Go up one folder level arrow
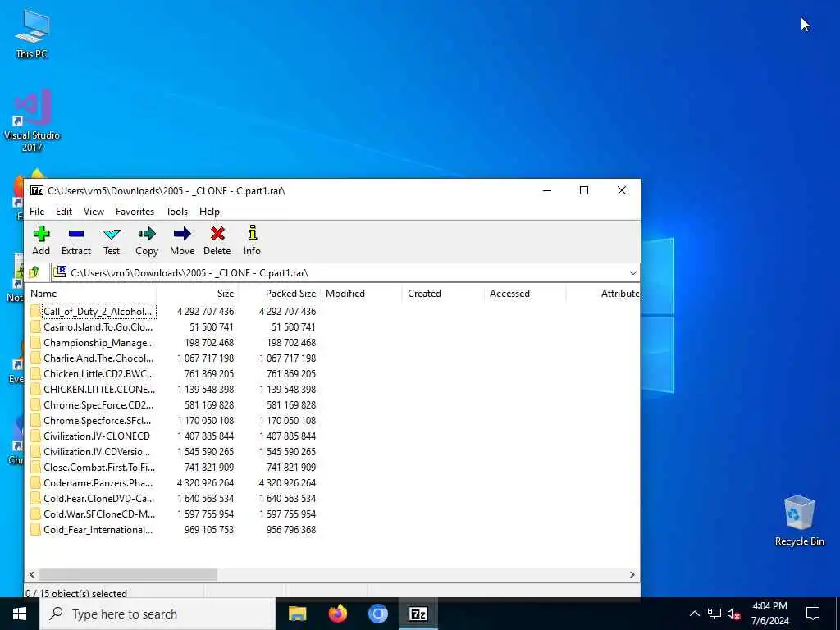840x630 pixels. [x=34, y=272]
